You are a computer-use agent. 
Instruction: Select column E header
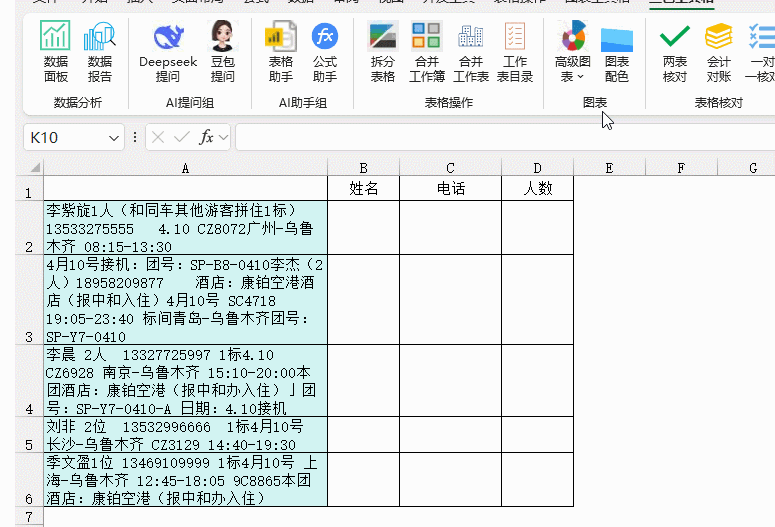pyautogui.click(x=609, y=168)
